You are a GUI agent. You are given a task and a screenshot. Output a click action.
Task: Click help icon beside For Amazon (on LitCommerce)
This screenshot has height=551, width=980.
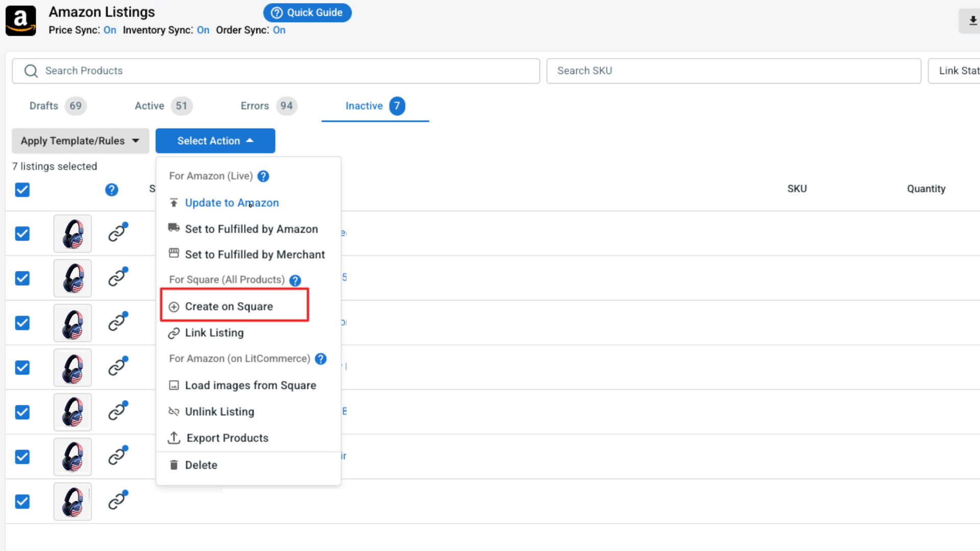(321, 359)
